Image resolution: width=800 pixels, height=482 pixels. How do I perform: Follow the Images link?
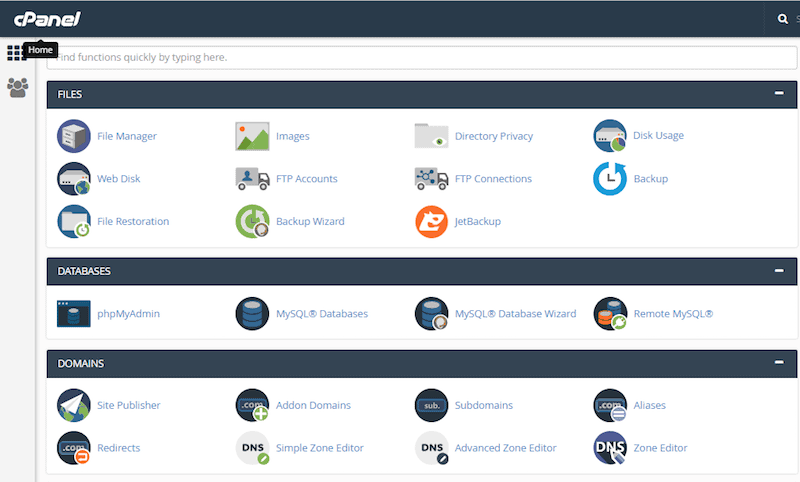[293, 136]
